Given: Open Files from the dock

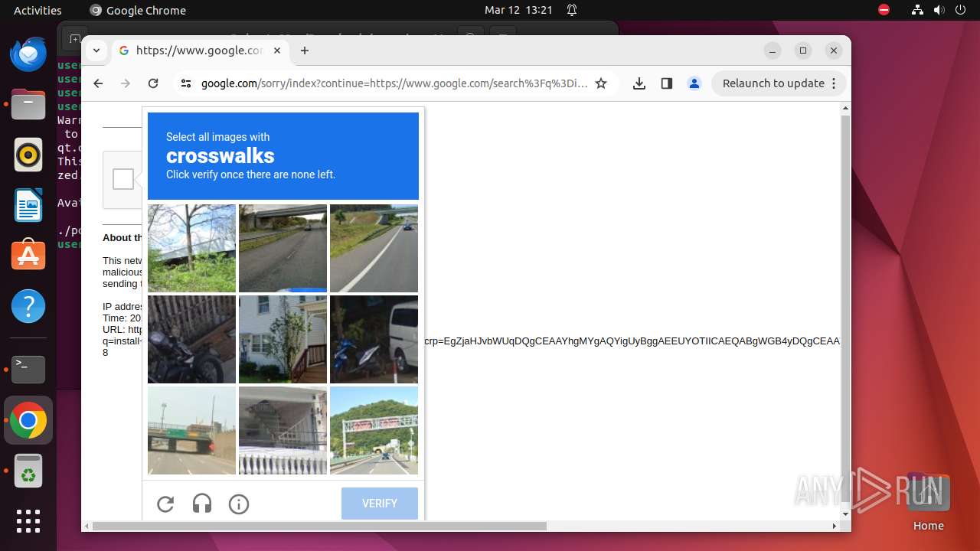Looking at the screenshot, I should click(28, 105).
